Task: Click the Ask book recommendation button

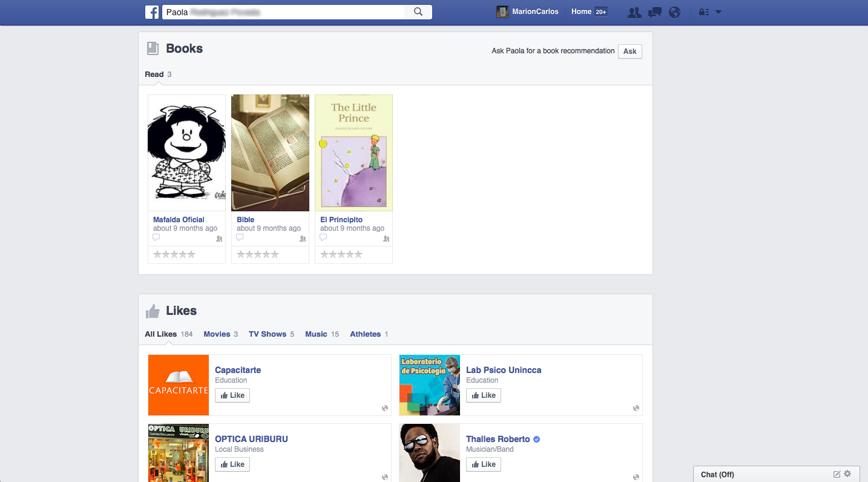Action: tap(630, 51)
